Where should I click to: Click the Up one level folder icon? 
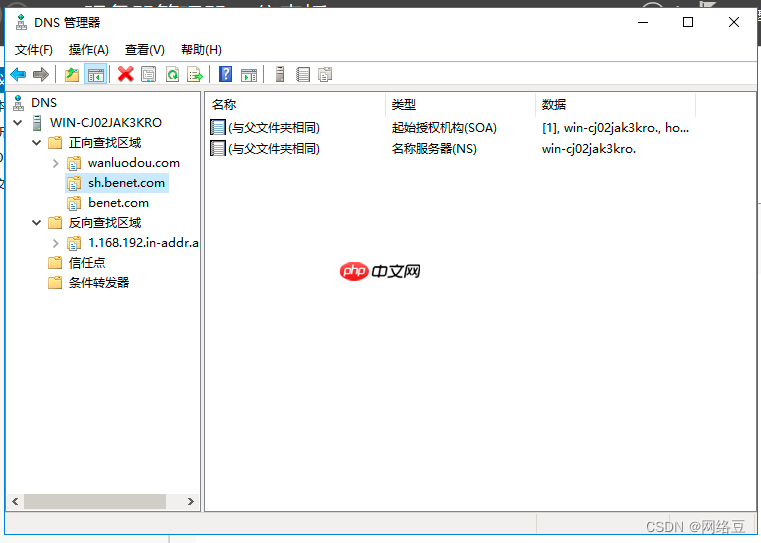(x=72, y=74)
